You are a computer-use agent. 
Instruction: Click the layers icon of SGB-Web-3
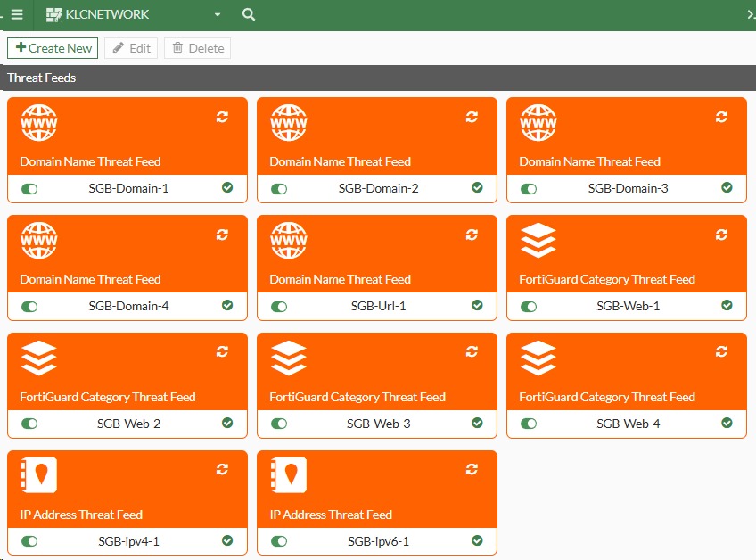[289, 358]
